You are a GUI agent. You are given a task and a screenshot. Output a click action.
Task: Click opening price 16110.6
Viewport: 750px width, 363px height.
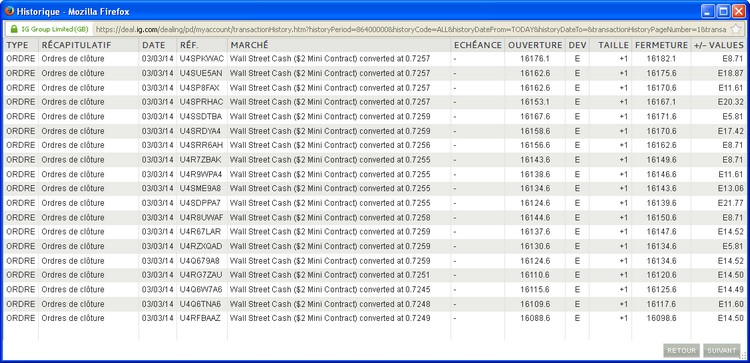[535, 275]
